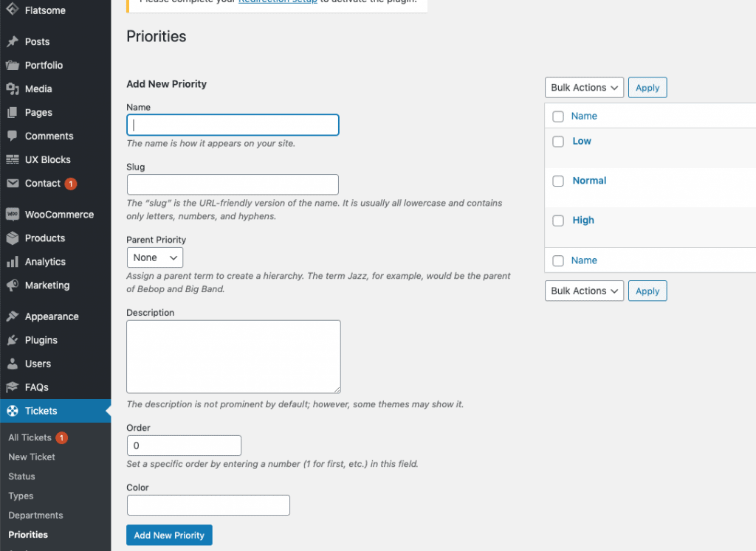Click the Marketing megaphone icon
Screen dimensions: 756x551
[x=13, y=285]
